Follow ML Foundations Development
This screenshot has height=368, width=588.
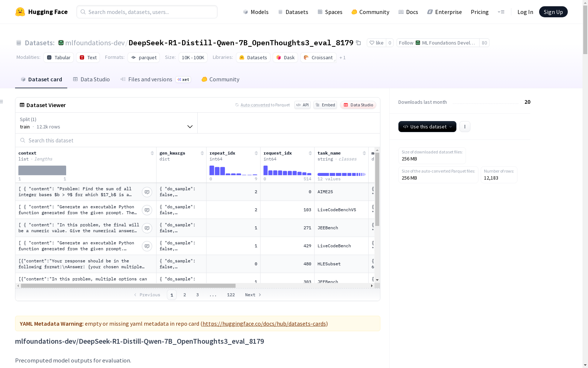pyautogui.click(x=438, y=43)
